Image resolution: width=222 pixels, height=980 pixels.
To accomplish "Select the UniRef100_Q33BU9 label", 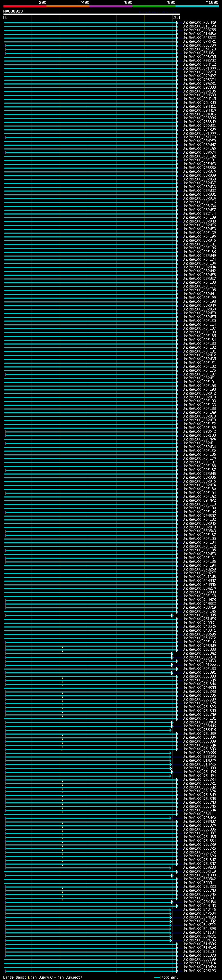I will pos(199,122).
